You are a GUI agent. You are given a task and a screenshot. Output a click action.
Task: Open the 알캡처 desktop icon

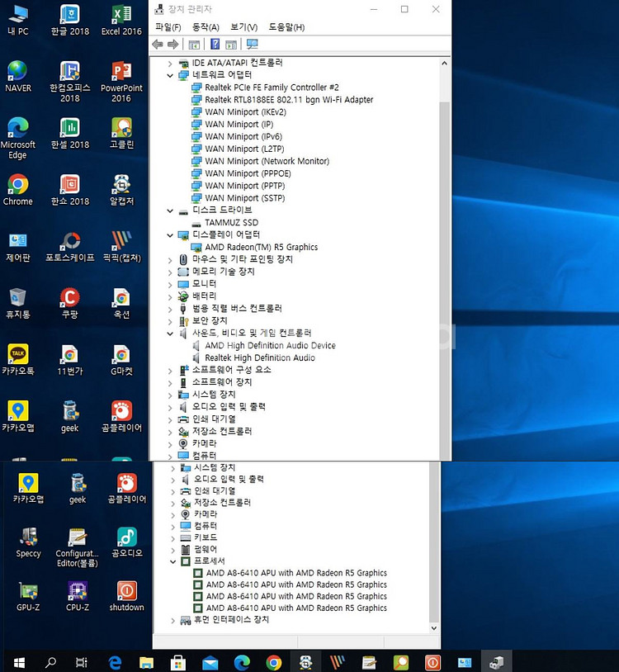(121, 190)
